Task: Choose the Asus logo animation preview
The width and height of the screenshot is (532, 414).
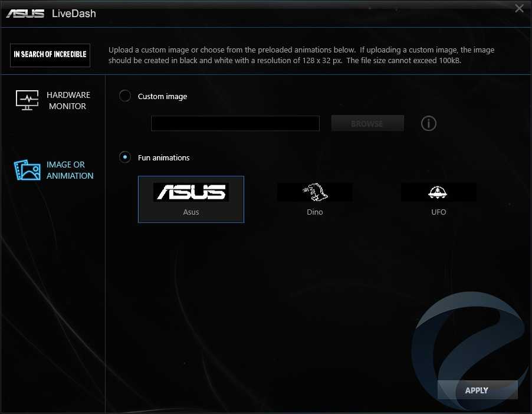Action: tap(191, 192)
